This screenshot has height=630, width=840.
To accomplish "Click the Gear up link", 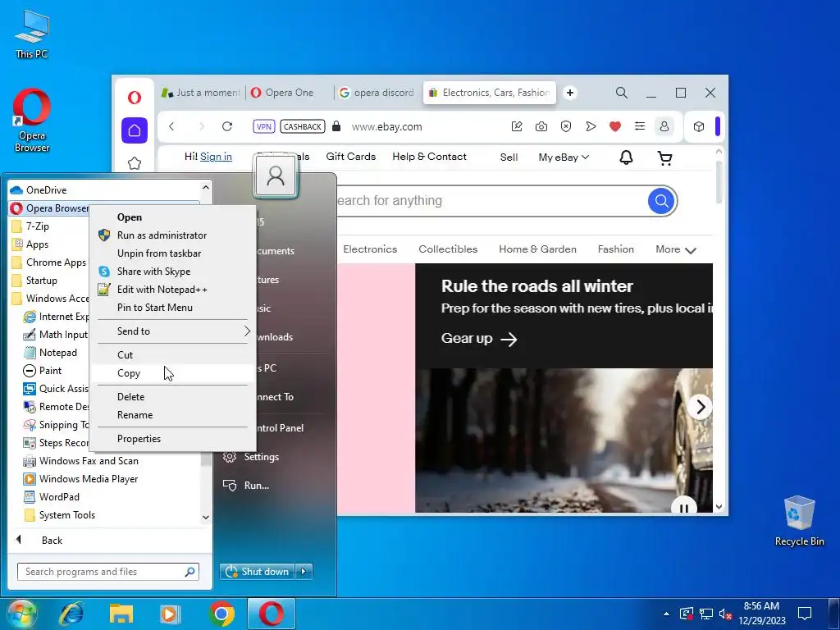I will [479, 339].
